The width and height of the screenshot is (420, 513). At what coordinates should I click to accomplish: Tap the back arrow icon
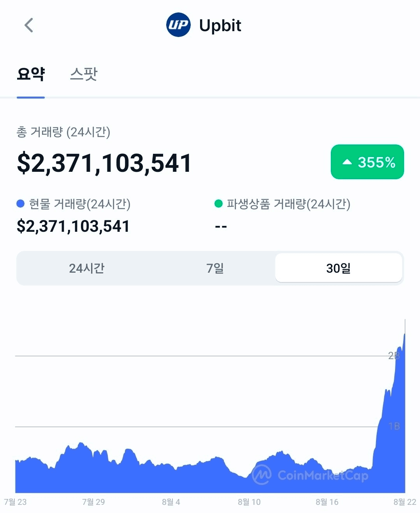[29, 25]
